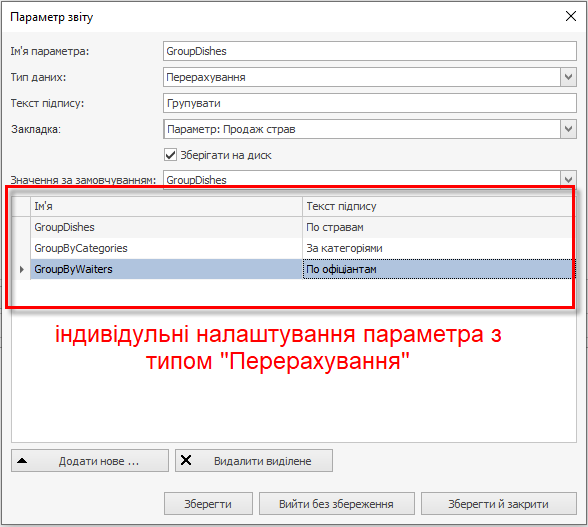Click Вийти без збереження button
This screenshot has height=527, width=588.
coord(336,504)
